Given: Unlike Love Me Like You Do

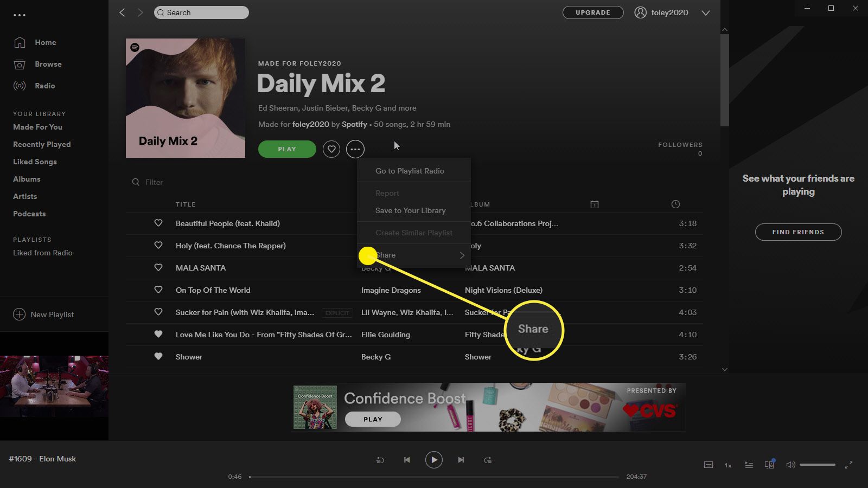Looking at the screenshot, I should (x=158, y=334).
